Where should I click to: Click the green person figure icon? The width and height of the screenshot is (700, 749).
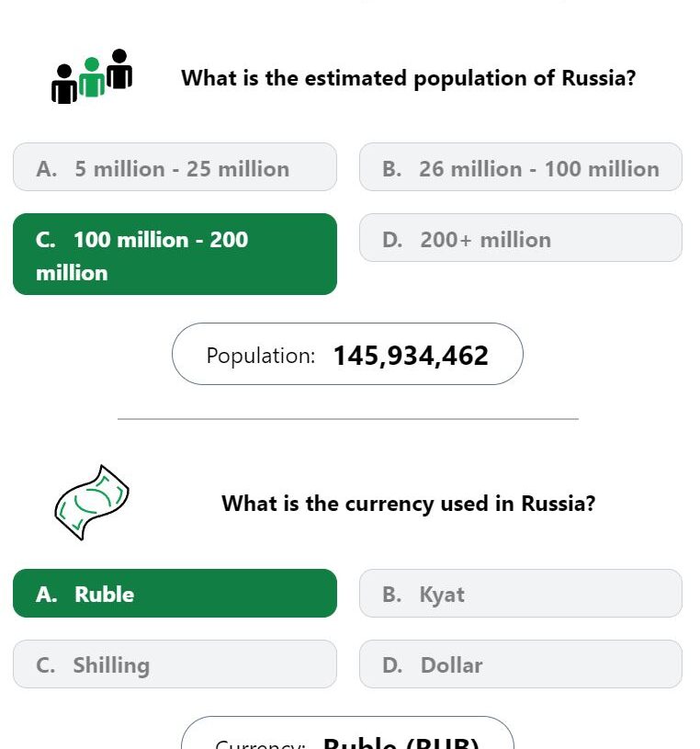[92, 77]
